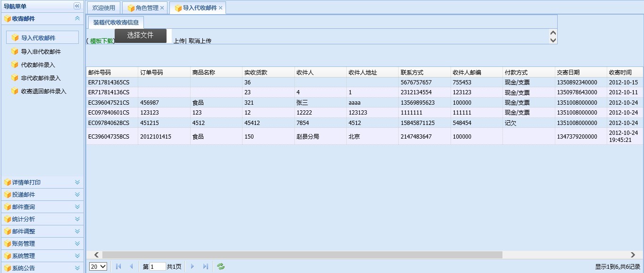This screenshot has width=644, height=273.
Task: Collapse the navigation menu panel
Action: click(x=76, y=6)
